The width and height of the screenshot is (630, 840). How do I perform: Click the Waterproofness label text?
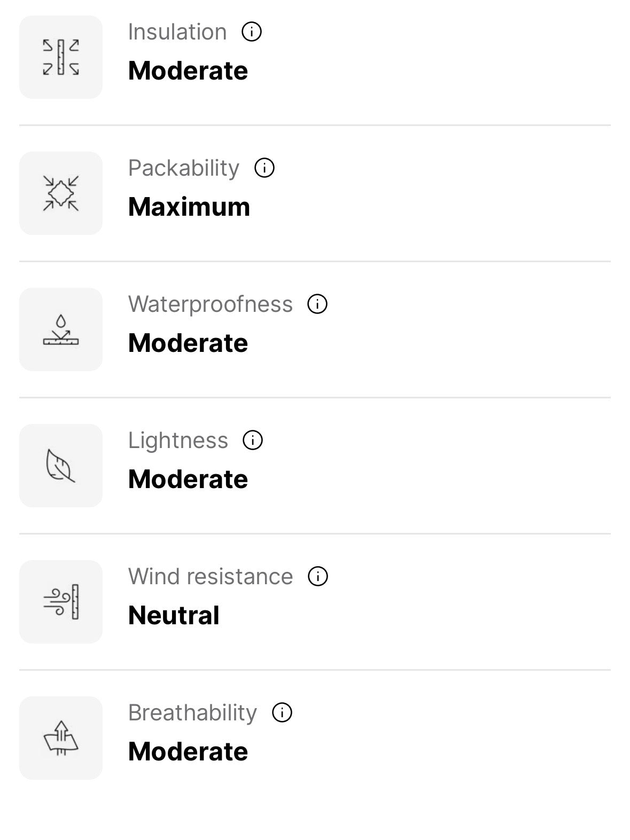211,304
